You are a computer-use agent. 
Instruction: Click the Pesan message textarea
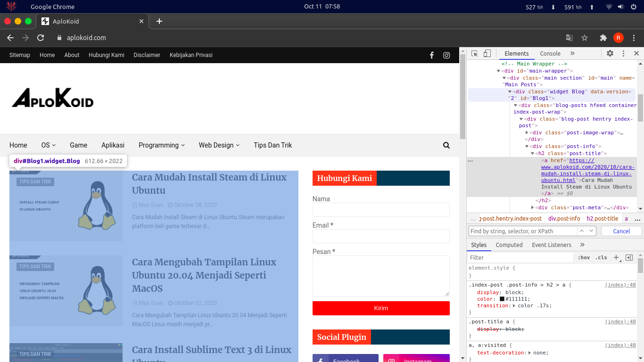click(381, 276)
